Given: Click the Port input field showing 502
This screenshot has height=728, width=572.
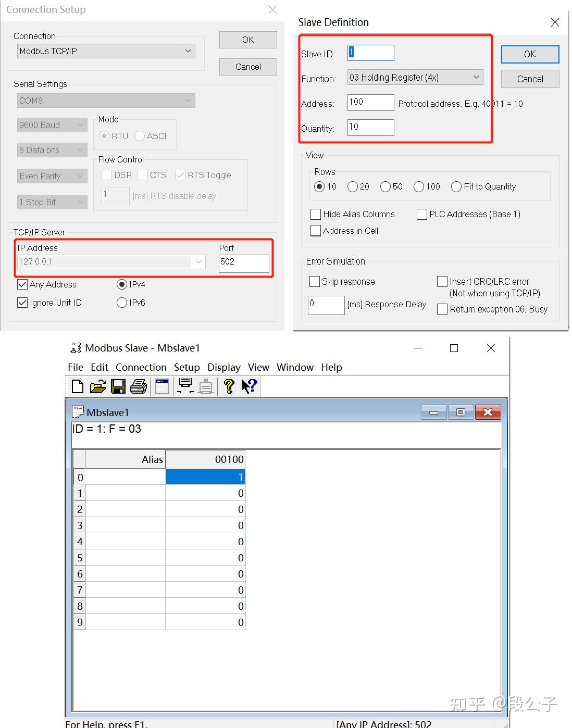Looking at the screenshot, I should click(x=243, y=264).
